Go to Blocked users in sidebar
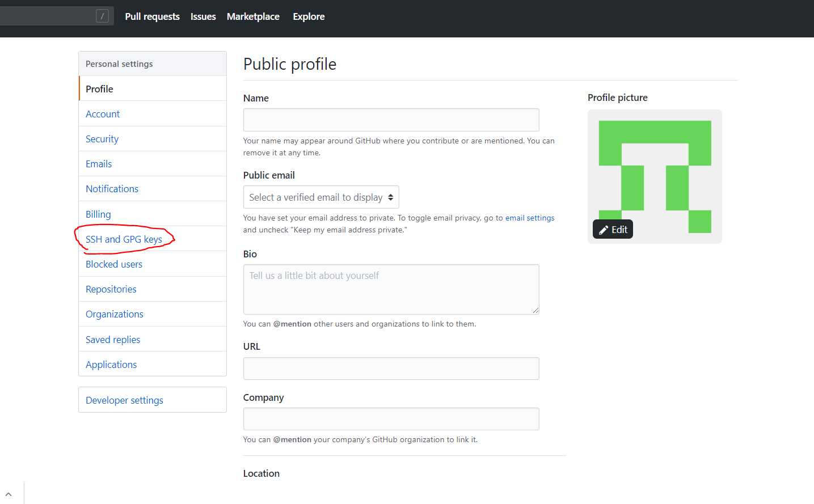This screenshot has width=814, height=504. point(153,264)
